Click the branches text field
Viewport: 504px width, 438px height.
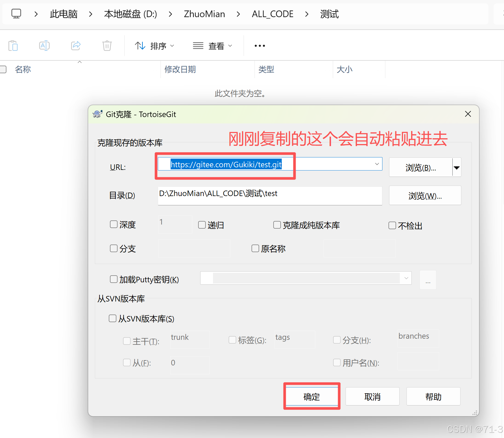click(418, 338)
